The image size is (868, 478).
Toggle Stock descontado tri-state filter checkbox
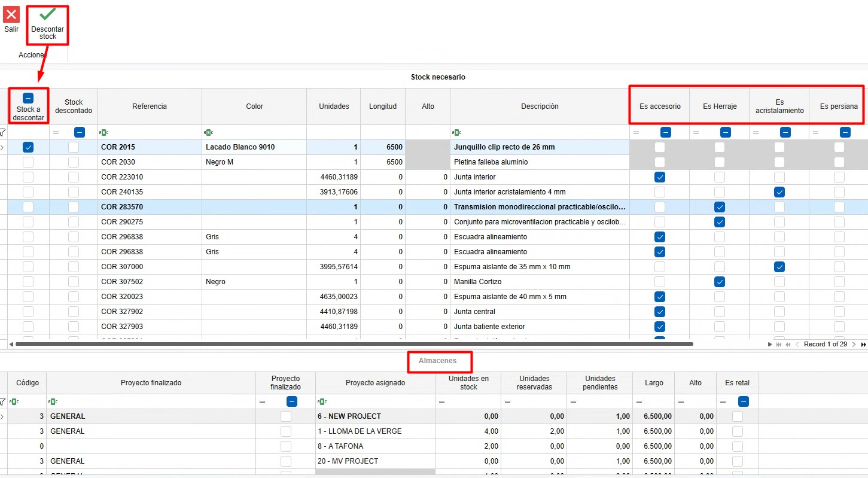[80, 132]
